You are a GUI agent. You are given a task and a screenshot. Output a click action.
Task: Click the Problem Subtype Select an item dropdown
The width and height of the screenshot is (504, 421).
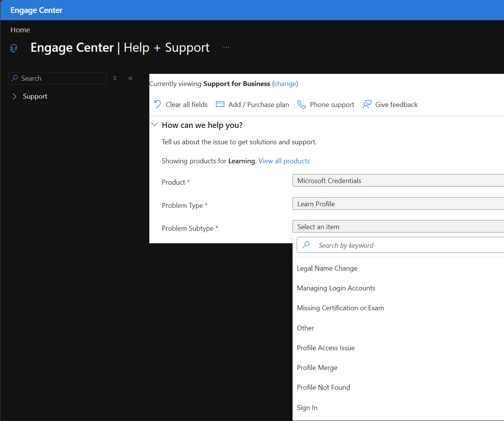pos(398,226)
